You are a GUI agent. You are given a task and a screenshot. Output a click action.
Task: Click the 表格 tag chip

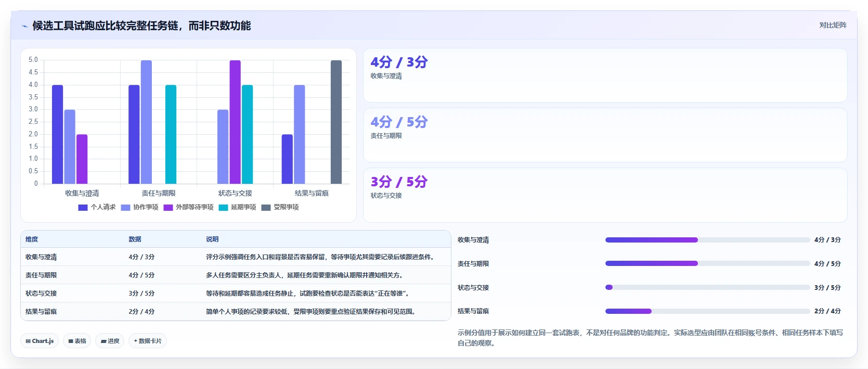coord(77,341)
